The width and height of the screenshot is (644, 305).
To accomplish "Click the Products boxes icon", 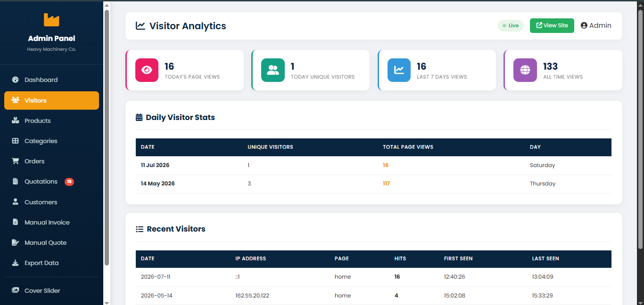I will coord(15,120).
